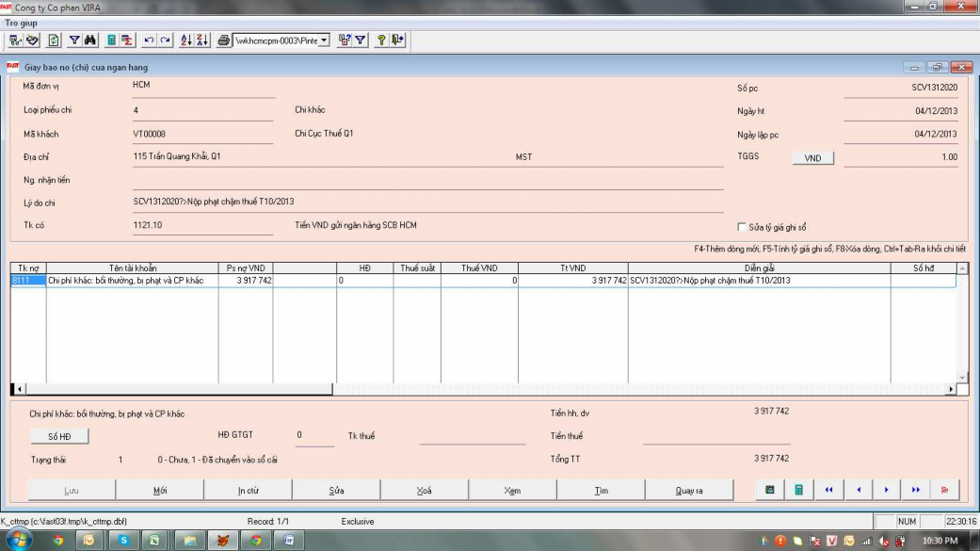
Task: Click the 'Số HĐ' button
Action: click(x=59, y=436)
